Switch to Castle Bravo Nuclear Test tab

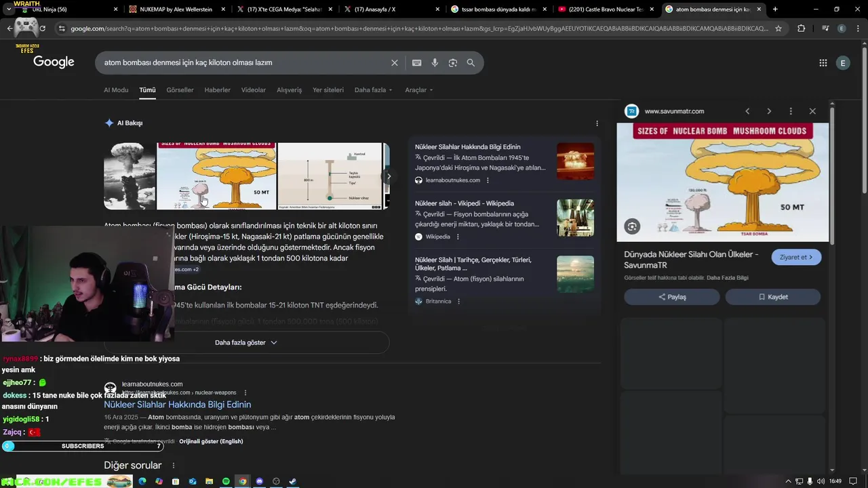point(606,9)
